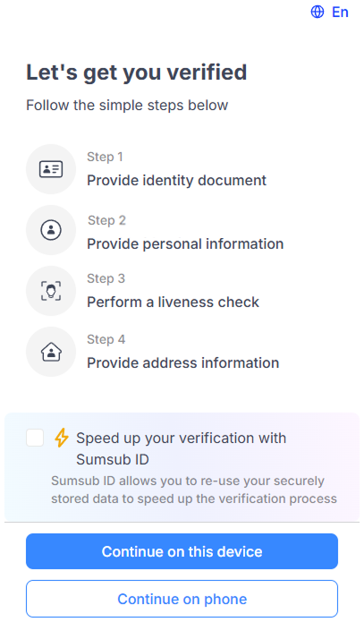The height and width of the screenshot is (622, 364).
Task: Click the address information house icon
Action: (x=51, y=352)
